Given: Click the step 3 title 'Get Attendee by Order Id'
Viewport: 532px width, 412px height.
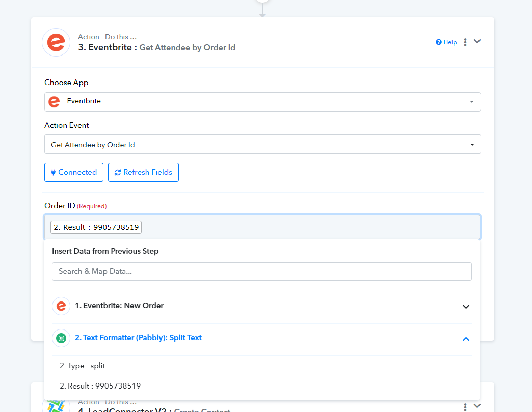Looking at the screenshot, I should pos(188,47).
